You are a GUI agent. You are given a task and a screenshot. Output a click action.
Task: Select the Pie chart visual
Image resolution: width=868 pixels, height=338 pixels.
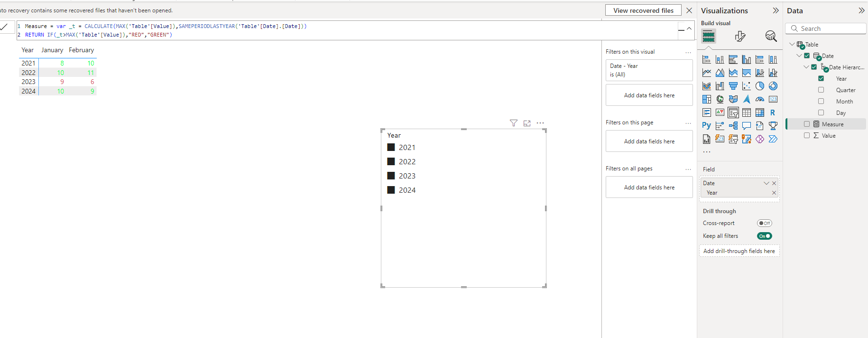click(x=759, y=86)
